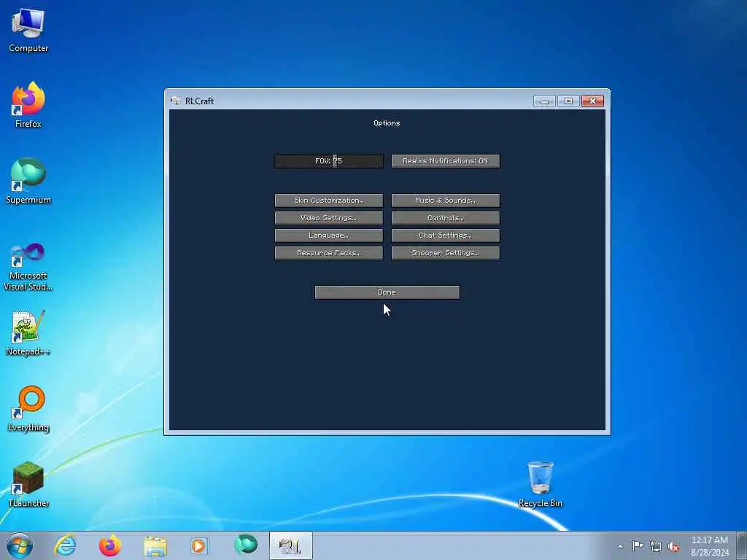The width and height of the screenshot is (747, 560).
Task: Open the clock showing 12:17 AM
Action: pyautogui.click(x=710, y=546)
